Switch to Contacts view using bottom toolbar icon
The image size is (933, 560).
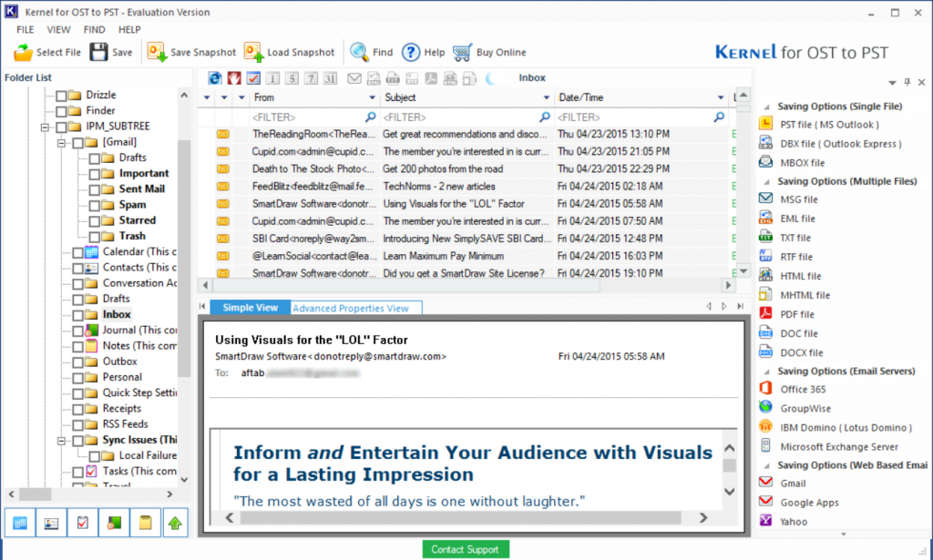pos(50,522)
